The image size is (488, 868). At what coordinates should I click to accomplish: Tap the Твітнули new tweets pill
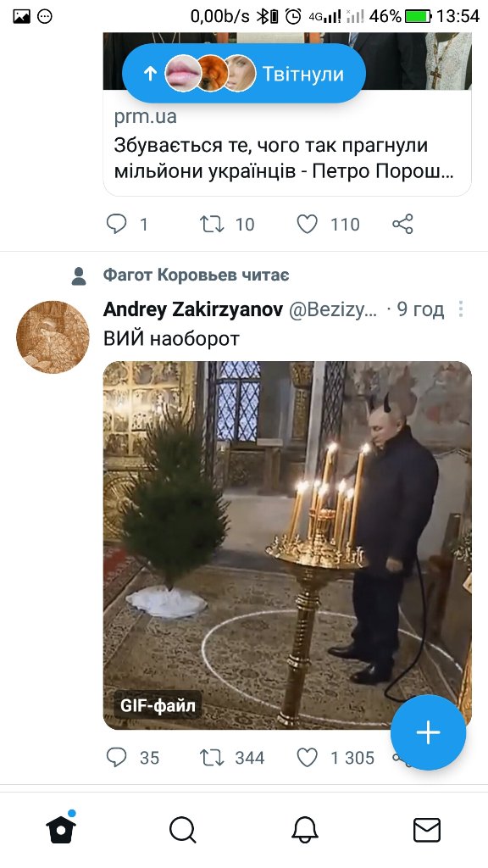pyautogui.click(x=244, y=73)
